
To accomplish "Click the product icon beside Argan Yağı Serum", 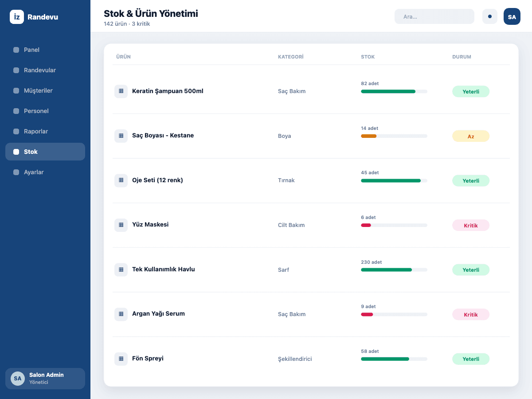I will click(121, 314).
